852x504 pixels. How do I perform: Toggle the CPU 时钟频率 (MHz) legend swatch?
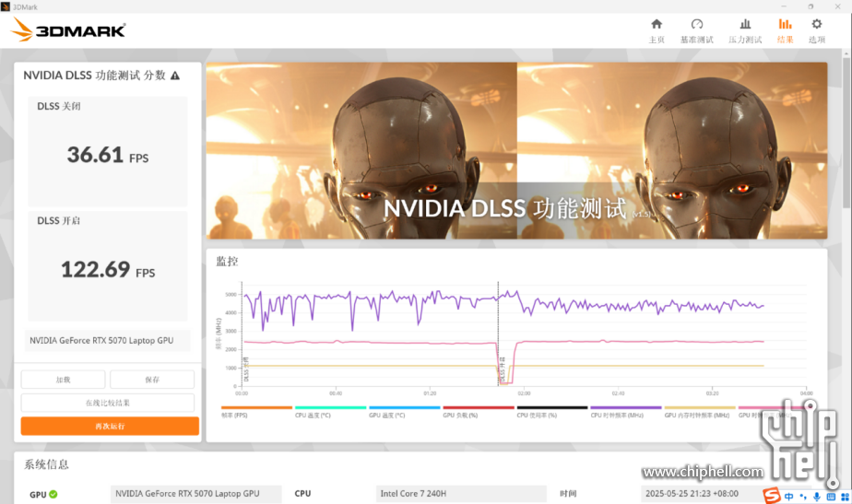pos(626,407)
